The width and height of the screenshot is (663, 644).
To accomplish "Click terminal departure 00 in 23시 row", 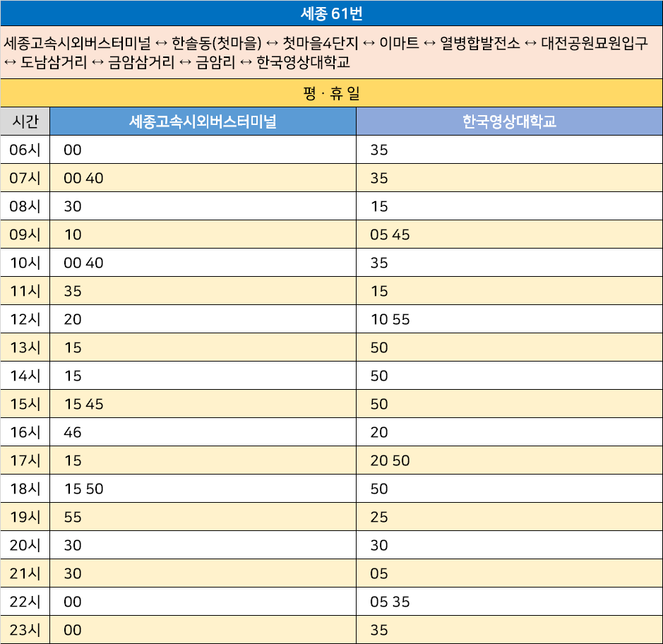I will tap(72, 630).
